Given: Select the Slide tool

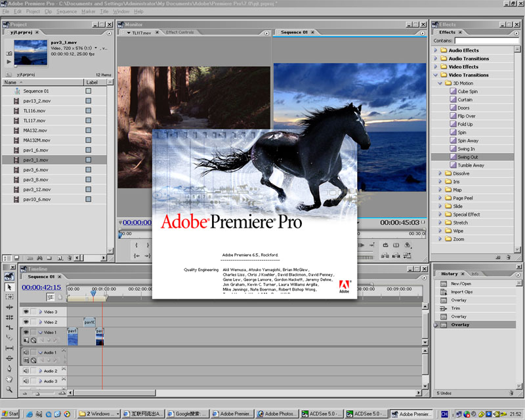Looking at the screenshot, I should point(9,358).
